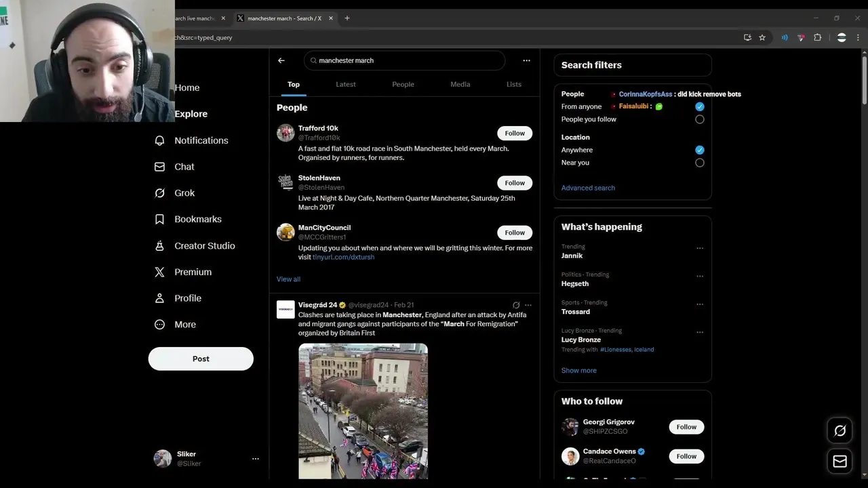Follow Candace Owens
Viewport: 868px width, 488px height.
click(x=686, y=456)
